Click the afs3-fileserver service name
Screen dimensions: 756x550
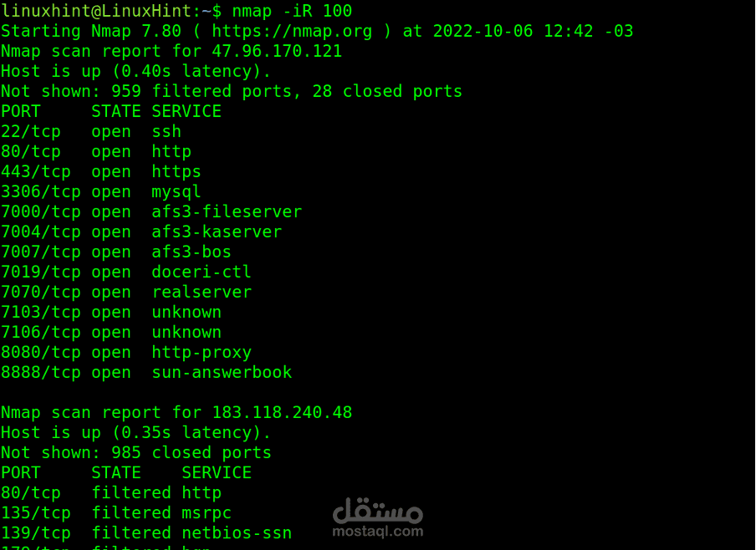pos(227,212)
